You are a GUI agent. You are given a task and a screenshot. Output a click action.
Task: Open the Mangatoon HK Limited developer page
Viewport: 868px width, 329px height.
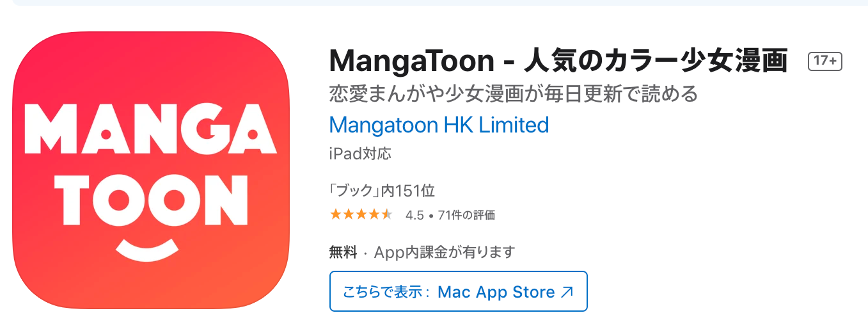(x=439, y=124)
